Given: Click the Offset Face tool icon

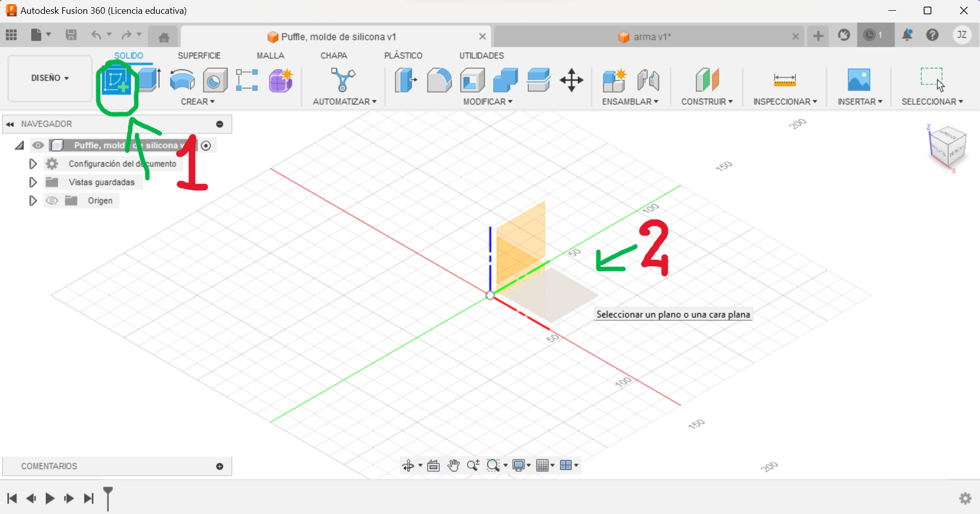Looking at the screenshot, I should tap(538, 80).
